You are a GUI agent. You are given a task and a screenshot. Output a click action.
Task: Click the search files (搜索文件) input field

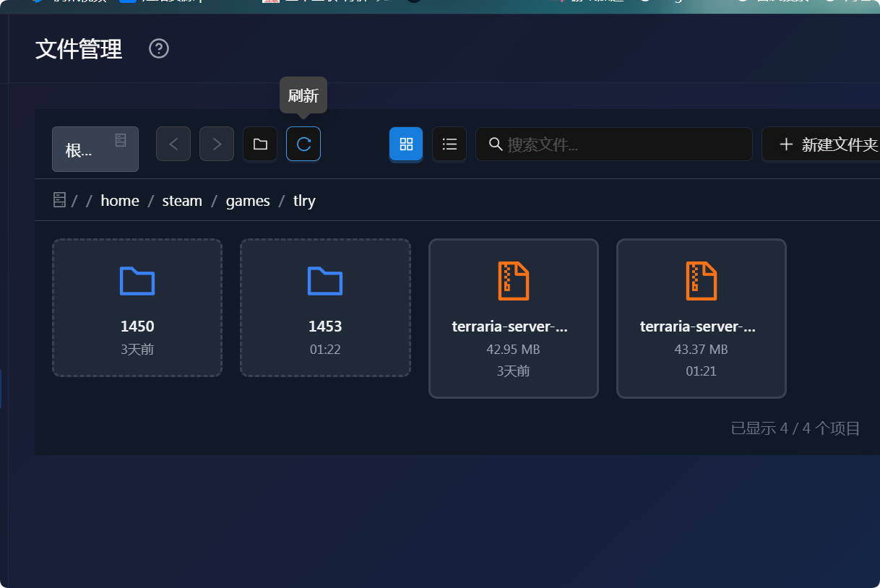(x=614, y=144)
